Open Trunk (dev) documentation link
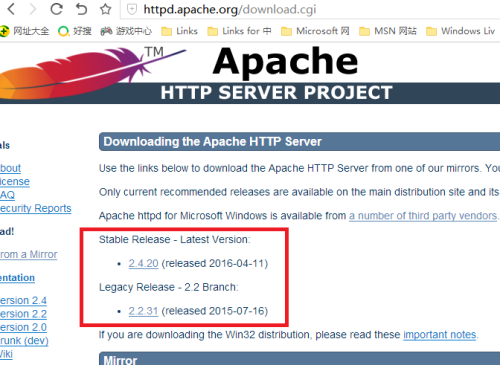500x365 pixels. [x=24, y=341]
